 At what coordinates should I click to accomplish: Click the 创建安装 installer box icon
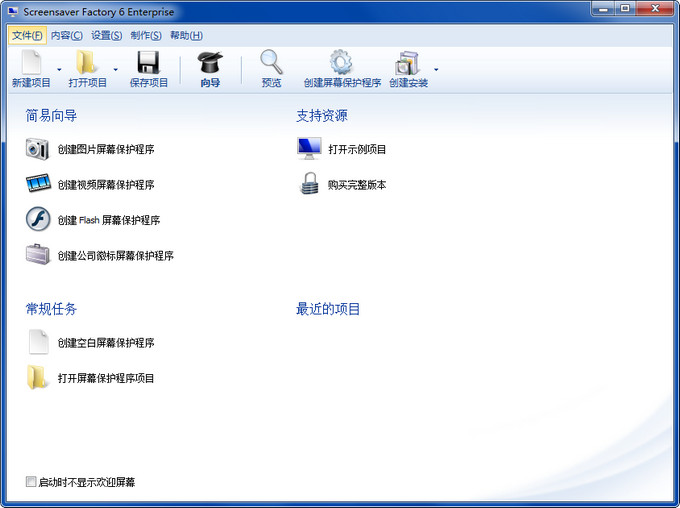[x=407, y=63]
